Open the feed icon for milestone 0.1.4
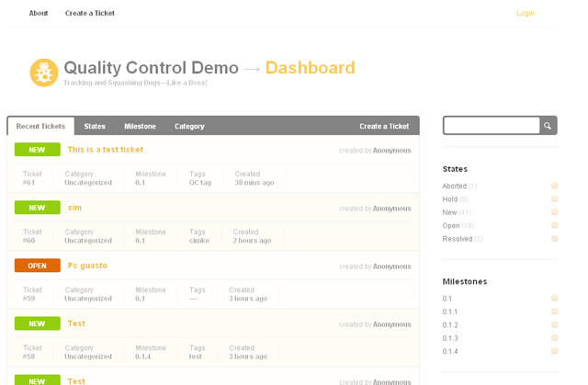This screenshot has width=588, height=385. pos(554,351)
